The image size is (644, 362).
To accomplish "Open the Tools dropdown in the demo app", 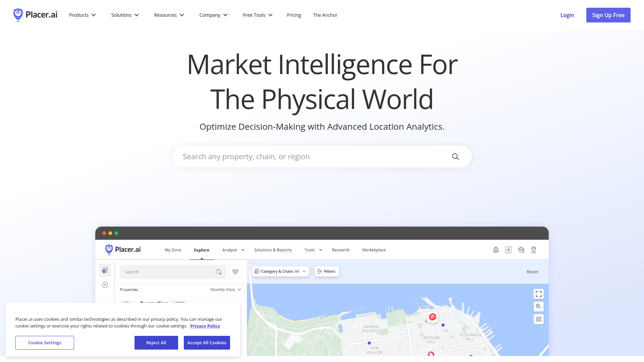I will pyautogui.click(x=313, y=250).
